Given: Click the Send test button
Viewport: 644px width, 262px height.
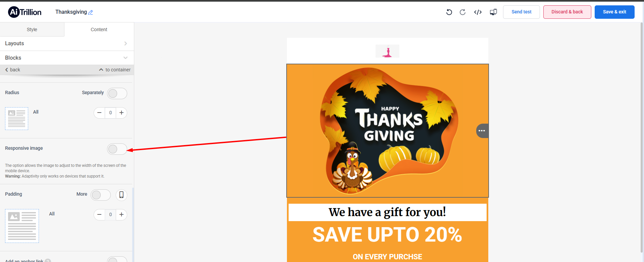Looking at the screenshot, I should [521, 12].
